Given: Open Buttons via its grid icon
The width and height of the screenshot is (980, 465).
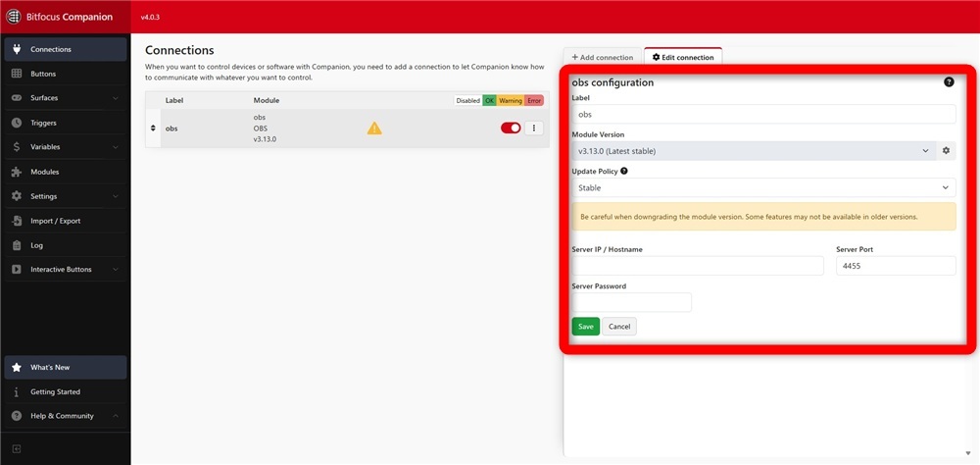Looking at the screenshot, I should [17, 74].
